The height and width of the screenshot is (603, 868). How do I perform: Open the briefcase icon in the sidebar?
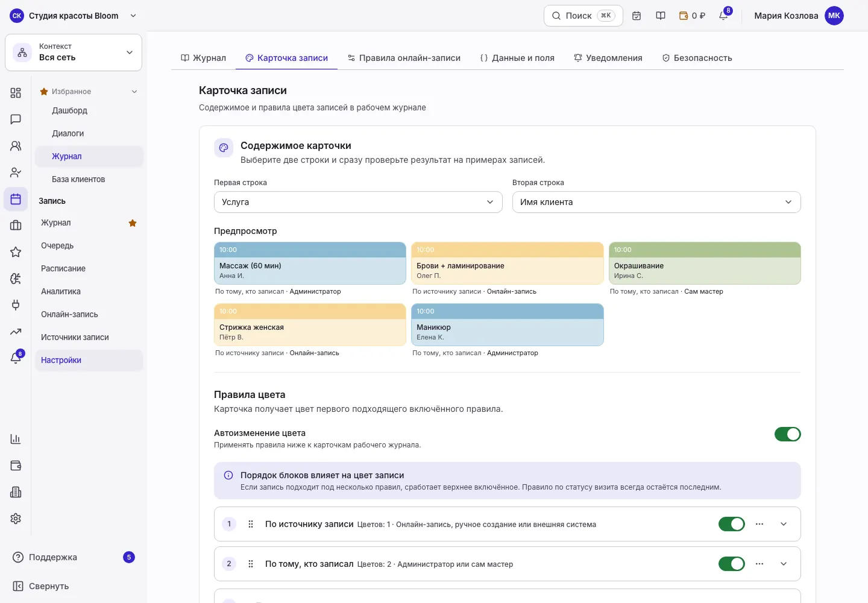16,226
